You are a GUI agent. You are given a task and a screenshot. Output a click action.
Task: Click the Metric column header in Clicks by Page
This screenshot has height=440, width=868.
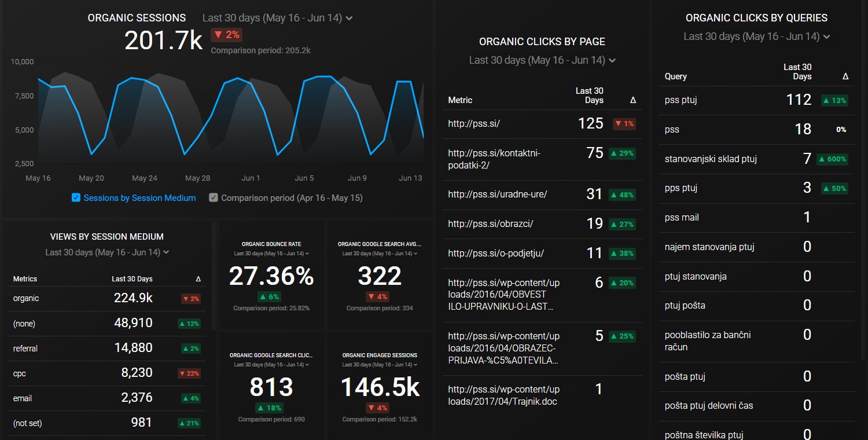coord(460,100)
